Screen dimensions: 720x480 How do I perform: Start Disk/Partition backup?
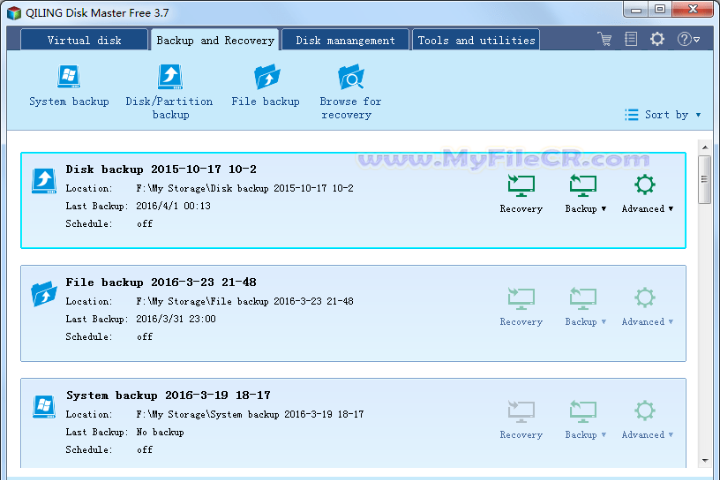(169, 92)
